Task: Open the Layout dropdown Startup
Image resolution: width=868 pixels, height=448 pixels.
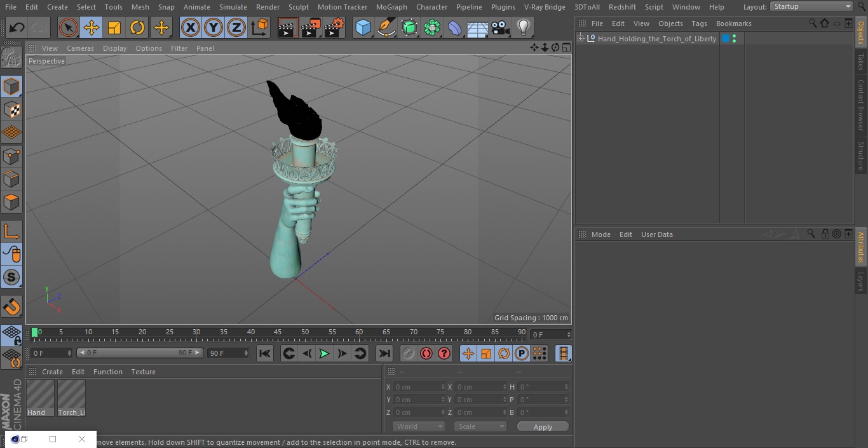Action: coord(812,6)
